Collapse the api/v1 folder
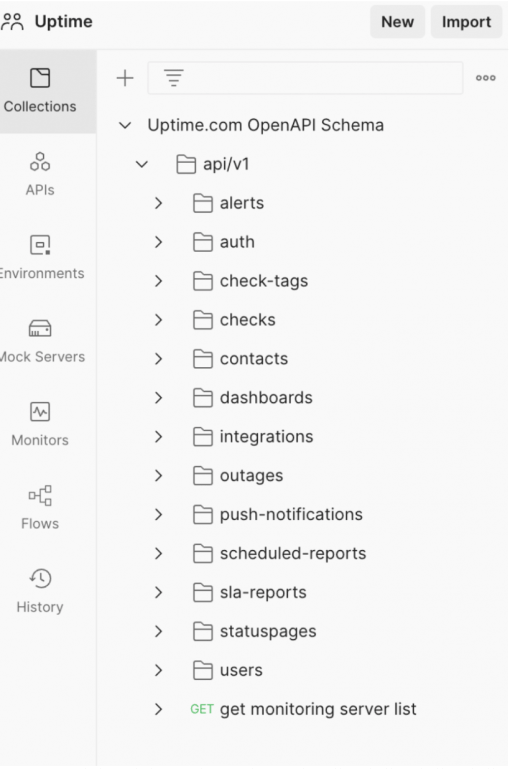Screen dimensions: 510x769 [142, 164]
